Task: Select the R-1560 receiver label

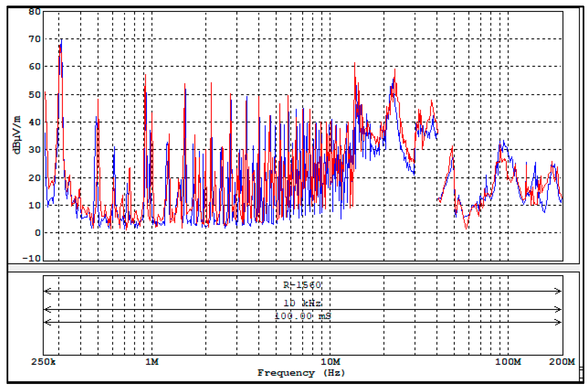Action: click(x=302, y=285)
